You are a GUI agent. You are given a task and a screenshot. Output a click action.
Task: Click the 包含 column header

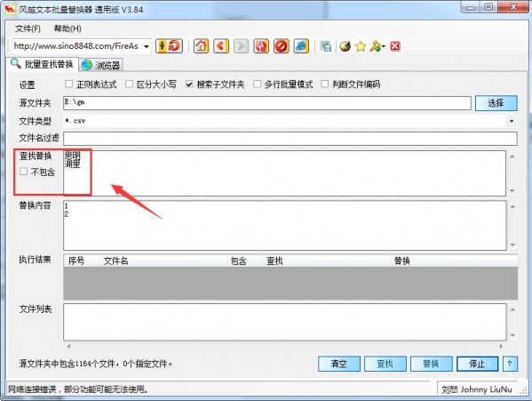(x=244, y=261)
